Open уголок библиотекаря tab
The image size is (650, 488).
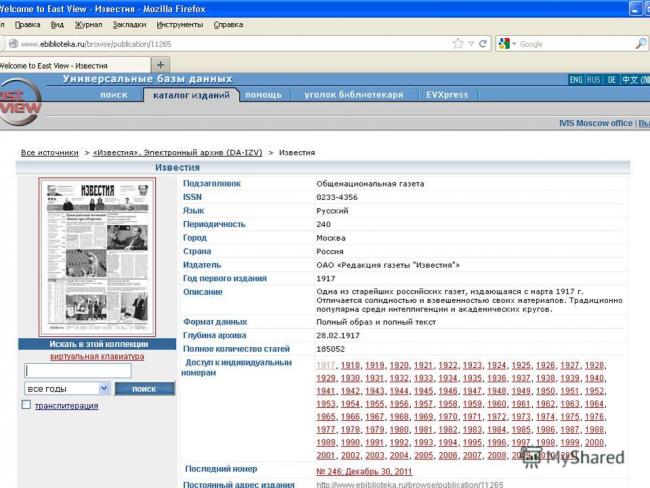[x=354, y=95]
